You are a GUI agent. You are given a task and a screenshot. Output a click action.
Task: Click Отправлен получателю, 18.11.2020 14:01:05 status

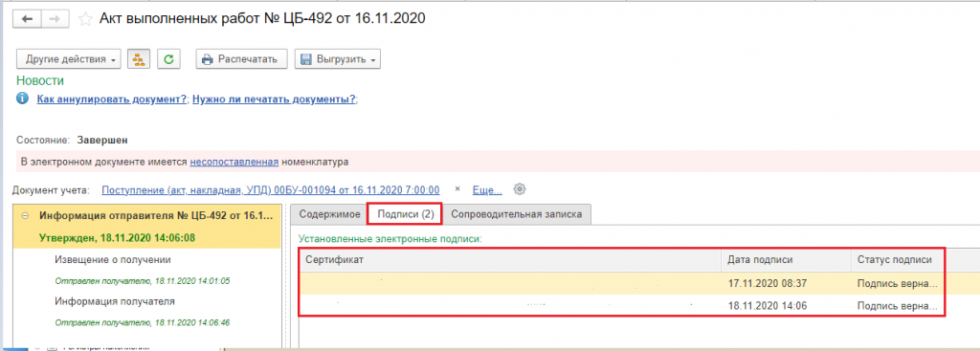coord(143,280)
